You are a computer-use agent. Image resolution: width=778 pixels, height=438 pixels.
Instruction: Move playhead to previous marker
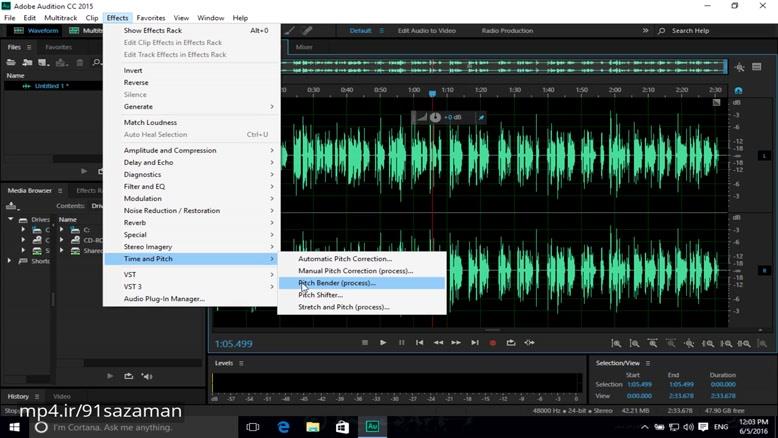420,343
